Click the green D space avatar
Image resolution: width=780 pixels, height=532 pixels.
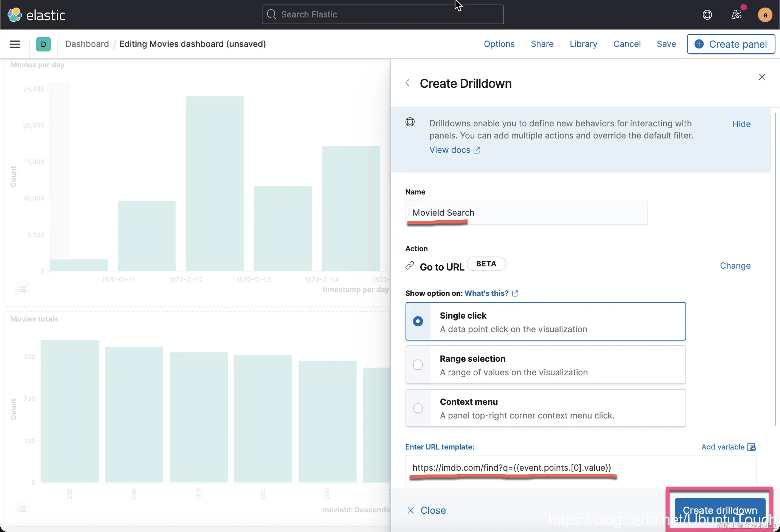click(x=44, y=44)
